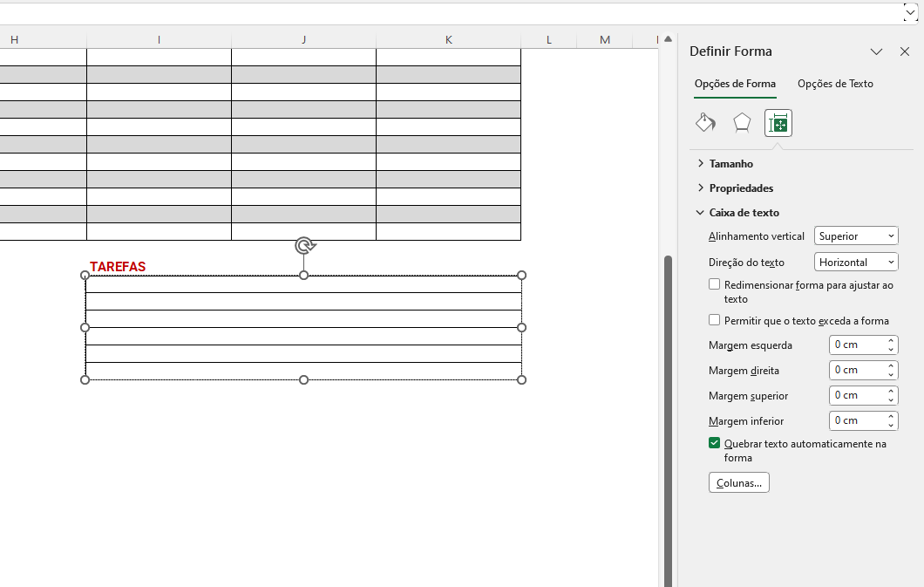This screenshot has width=924, height=587.
Task: Select column J header
Action: pyautogui.click(x=303, y=39)
